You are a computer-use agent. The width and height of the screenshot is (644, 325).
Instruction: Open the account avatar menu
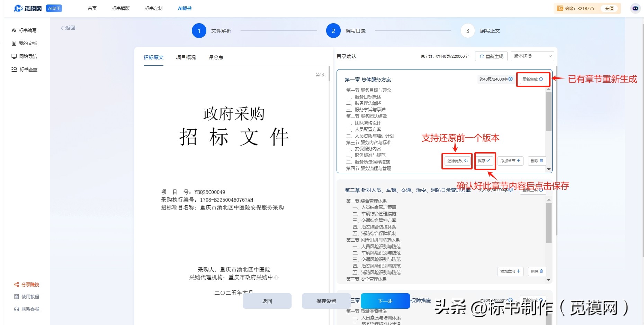pyautogui.click(x=635, y=8)
